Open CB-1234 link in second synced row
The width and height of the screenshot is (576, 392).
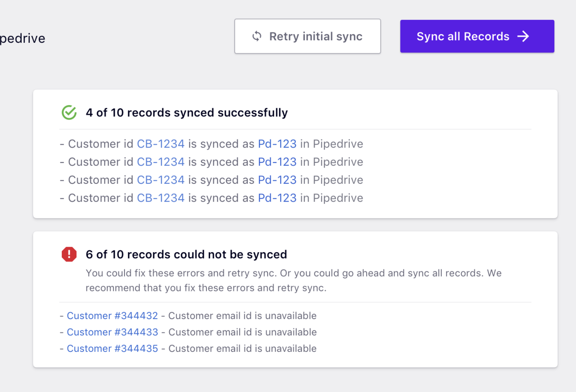[161, 162]
